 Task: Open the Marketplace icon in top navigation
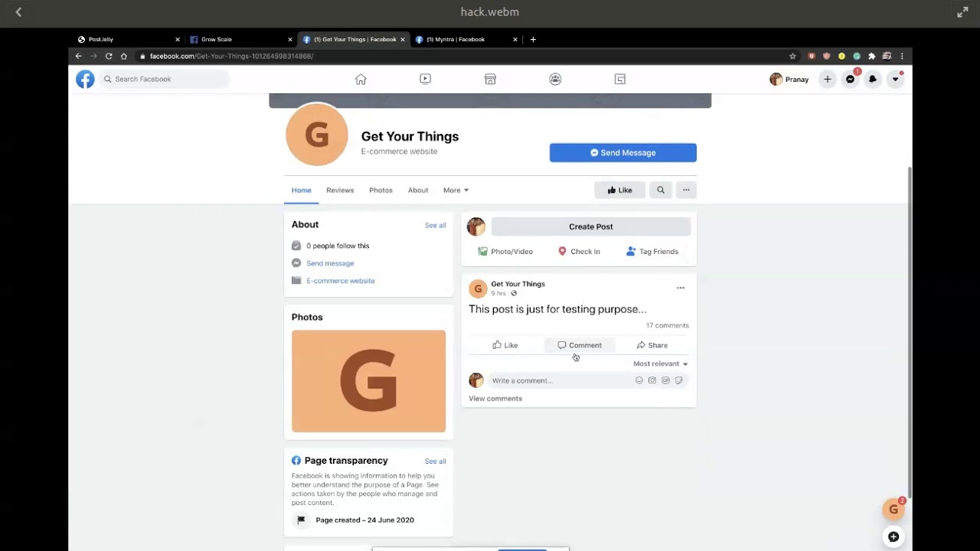point(490,79)
